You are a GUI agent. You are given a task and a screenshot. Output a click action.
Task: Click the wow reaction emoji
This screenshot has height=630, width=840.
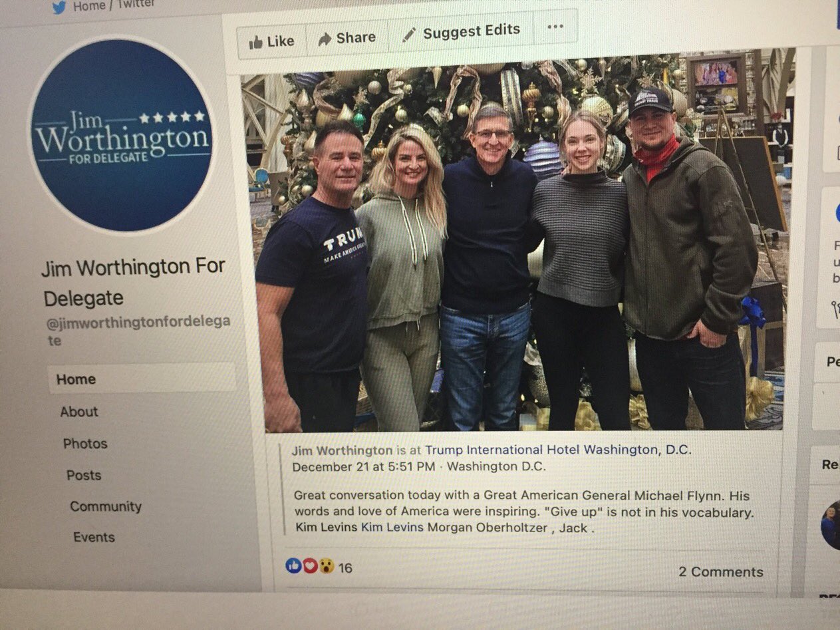(326, 566)
